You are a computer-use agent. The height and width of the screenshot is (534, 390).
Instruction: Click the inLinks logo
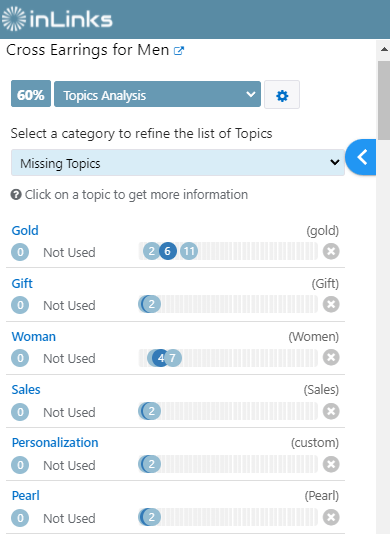57,19
